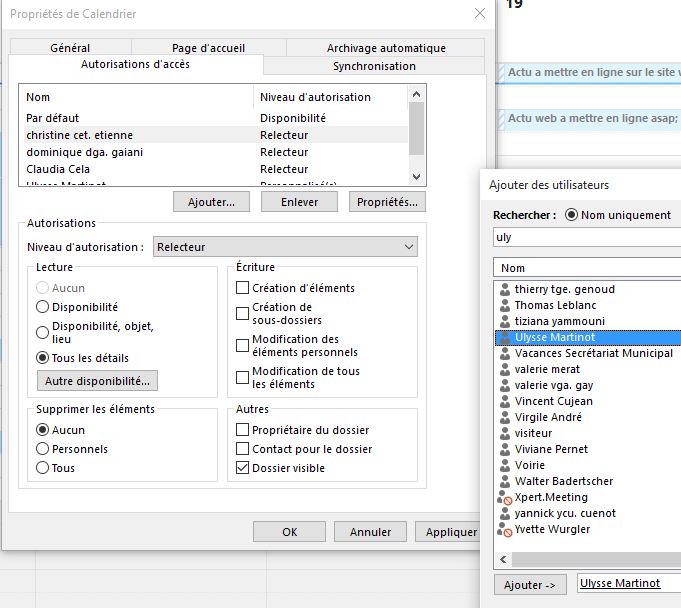Click the user icon beside Walter Badertscher
The image size is (681, 608).
point(504,482)
